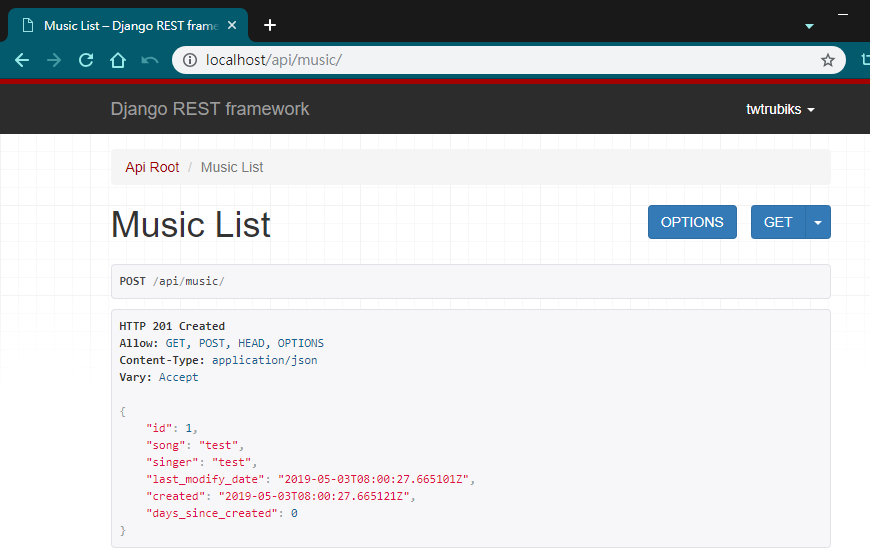
Task: View site information icon in address bar
Action: pos(190,60)
